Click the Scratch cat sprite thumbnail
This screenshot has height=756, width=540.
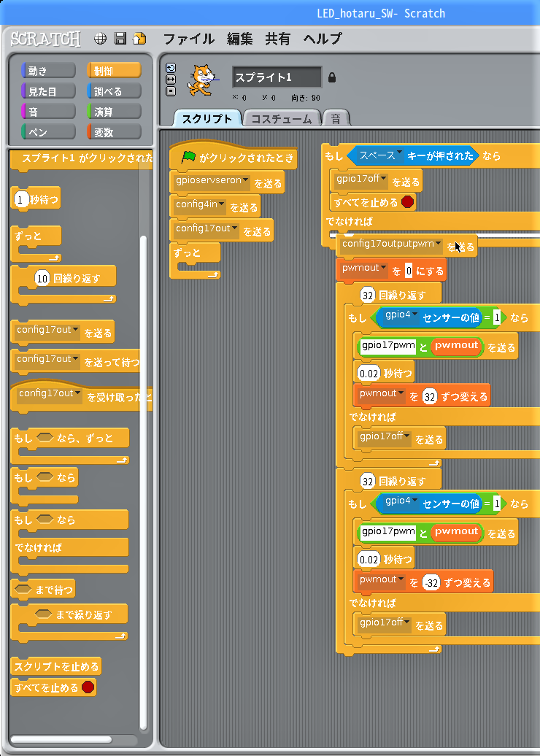click(x=202, y=79)
